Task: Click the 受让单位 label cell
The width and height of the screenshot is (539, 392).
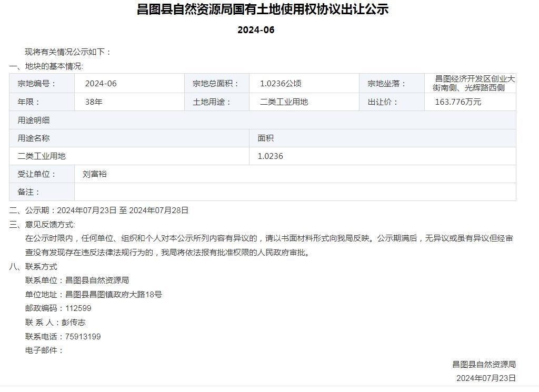Action: [x=42, y=174]
